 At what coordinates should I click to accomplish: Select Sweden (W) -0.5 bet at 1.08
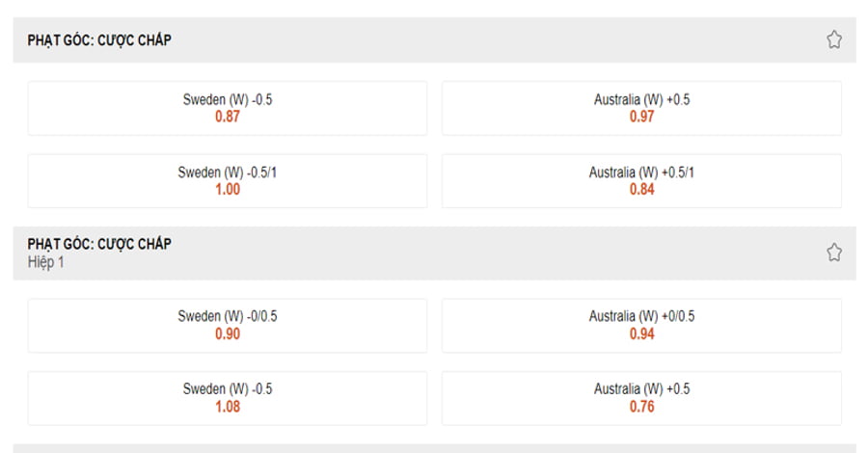tap(228, 398)
